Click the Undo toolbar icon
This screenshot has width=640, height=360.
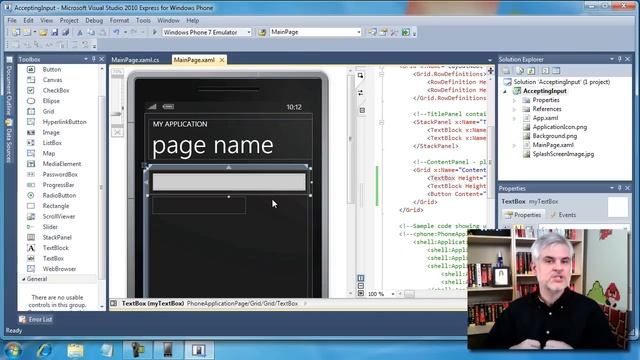116,32
